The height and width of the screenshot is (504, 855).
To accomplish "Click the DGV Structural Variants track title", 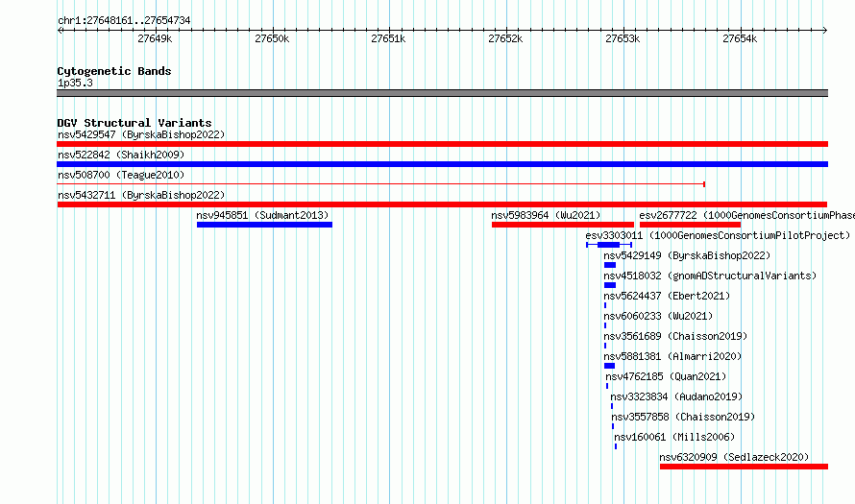I will (x=134, y=123).
